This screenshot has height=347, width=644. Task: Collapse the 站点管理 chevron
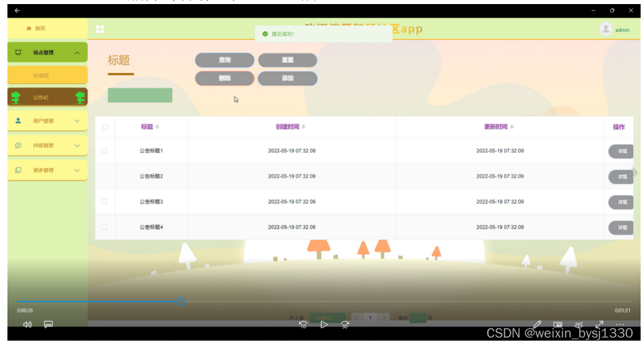coord(77,53)
